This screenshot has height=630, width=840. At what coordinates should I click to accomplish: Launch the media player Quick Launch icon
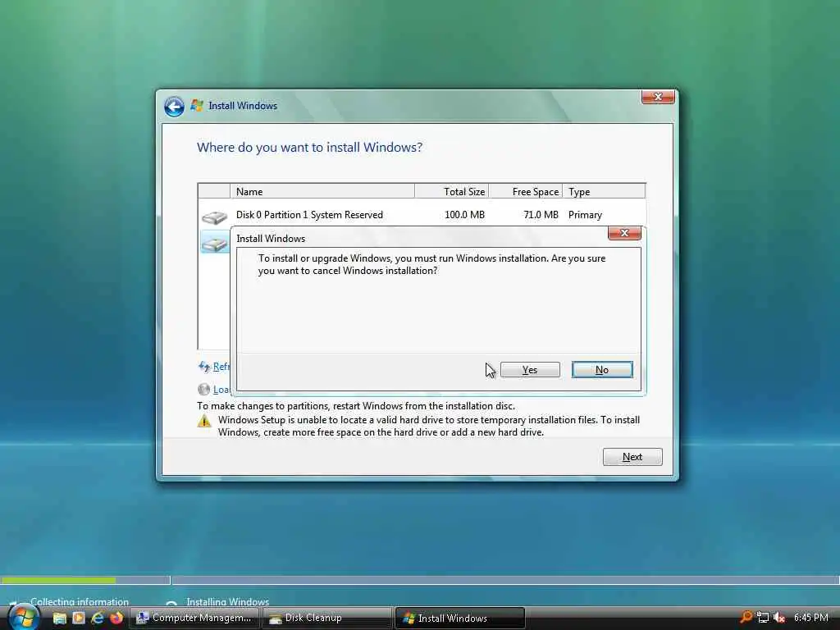tap(79, 618)
